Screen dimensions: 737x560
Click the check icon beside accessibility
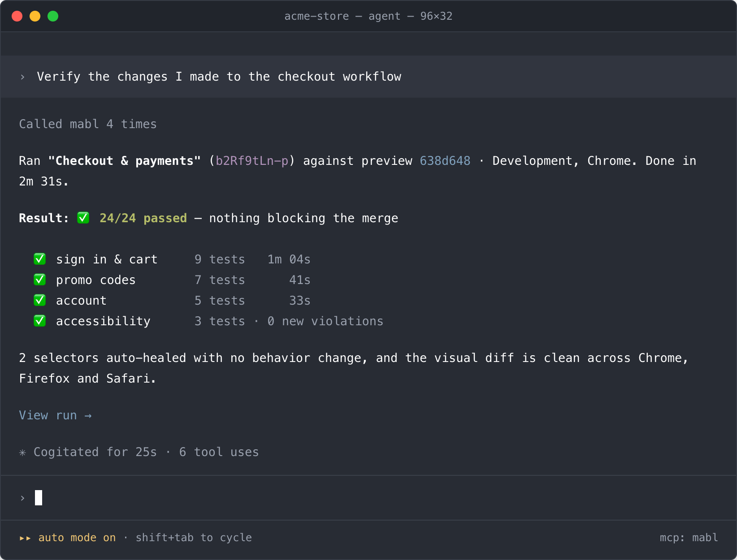click(x=40, y=321)
